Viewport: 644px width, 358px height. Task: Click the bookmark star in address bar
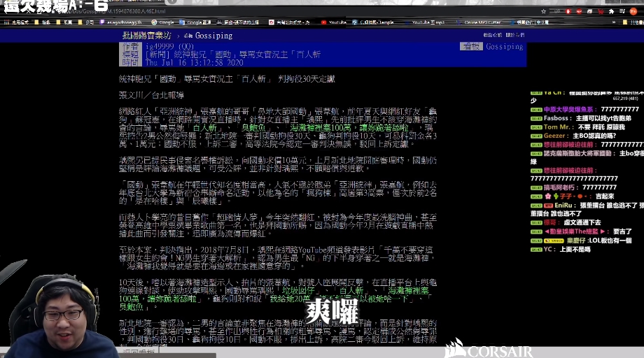[x=543, y=12]
